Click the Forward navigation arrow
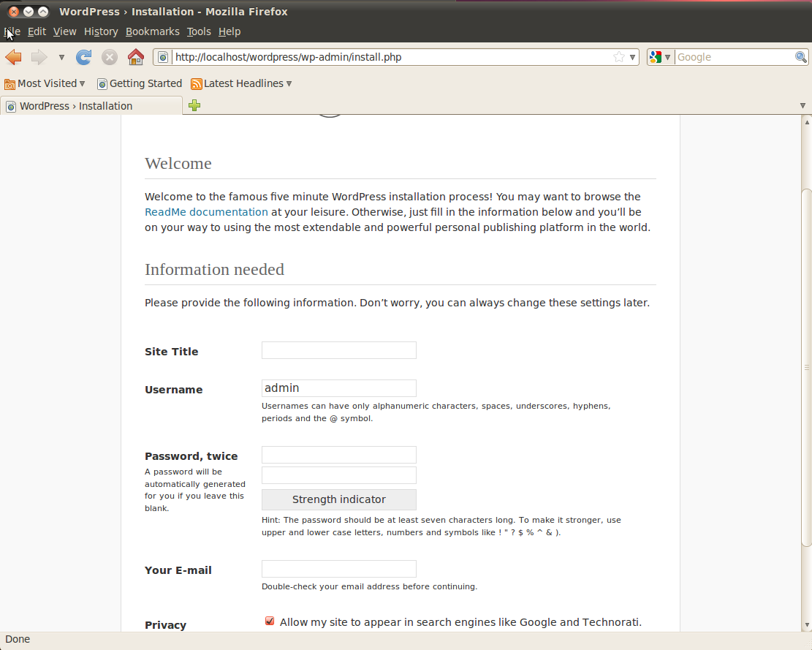The width and height of the screenshot is (812, 650). coord(39,57)
